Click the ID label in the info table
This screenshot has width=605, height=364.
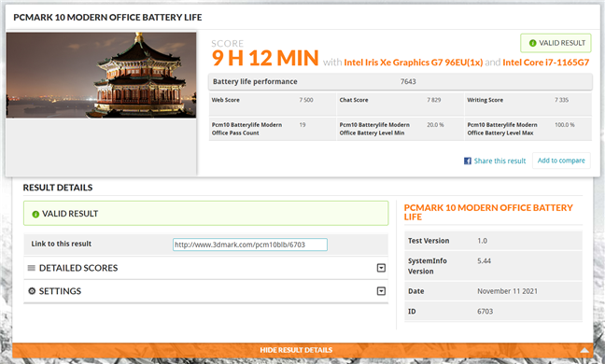pos(412,311)
